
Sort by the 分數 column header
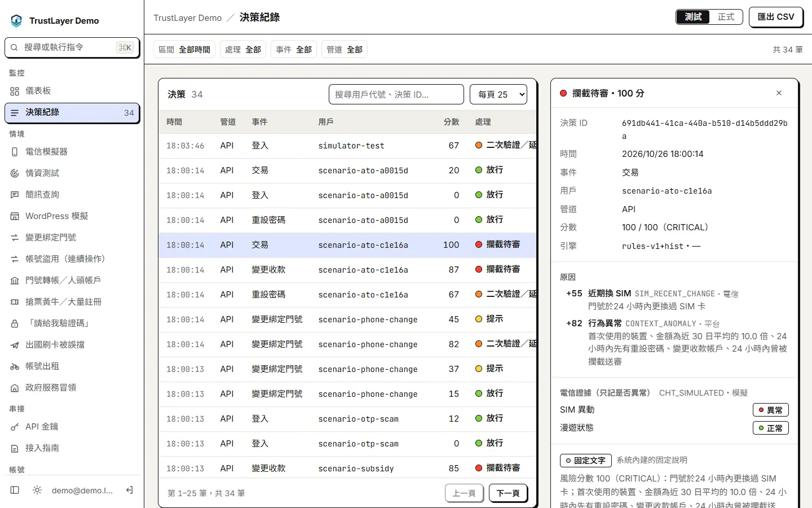(451, 122)
